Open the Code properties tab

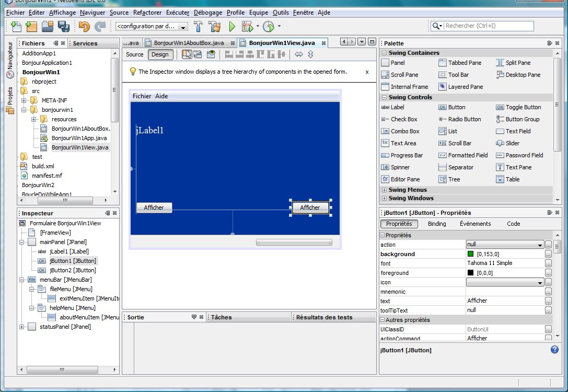coord(513,224)
